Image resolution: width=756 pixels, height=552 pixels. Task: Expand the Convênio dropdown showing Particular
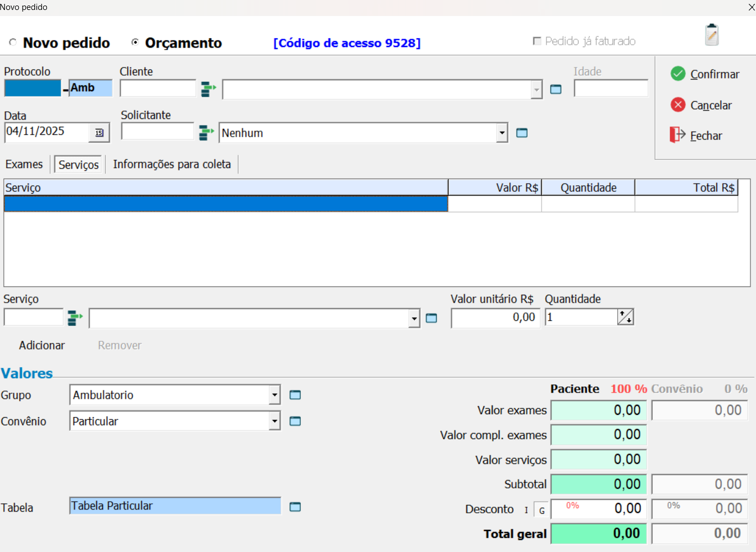274,421
